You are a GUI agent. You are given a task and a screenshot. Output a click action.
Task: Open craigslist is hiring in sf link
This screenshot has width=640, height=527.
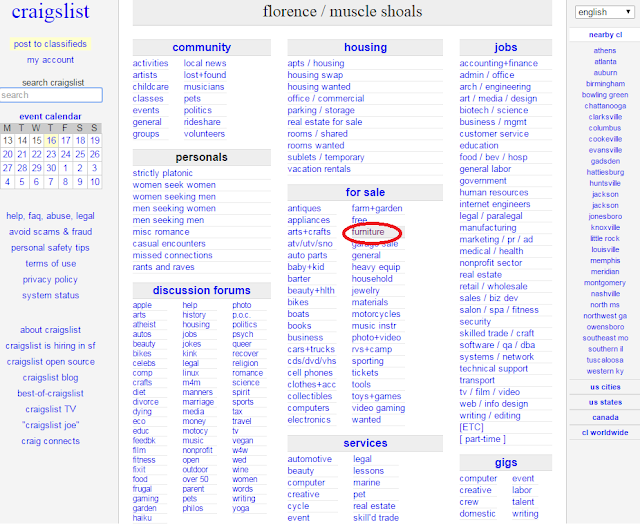[50, 346]
